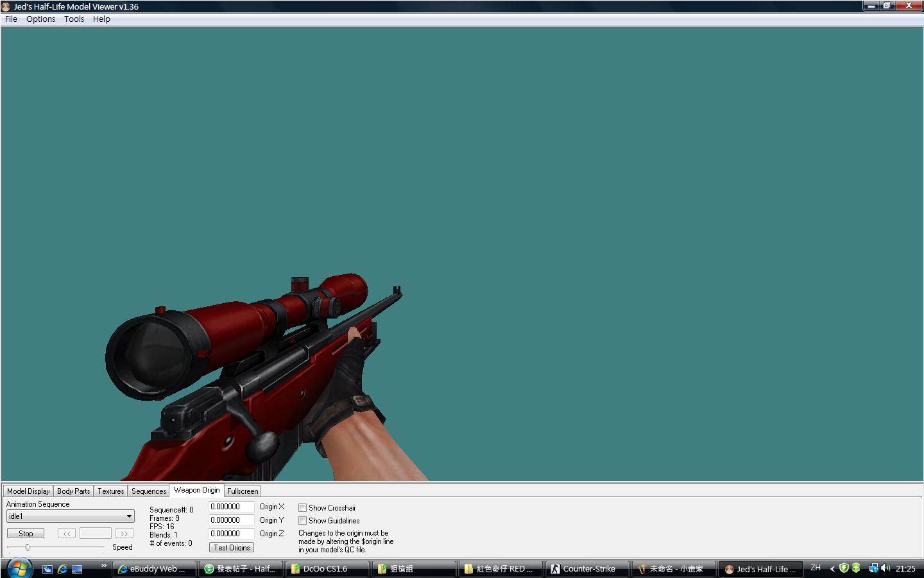The image size is (924, 578).
Task: Open the Options menu
Action: pos(40,19)
